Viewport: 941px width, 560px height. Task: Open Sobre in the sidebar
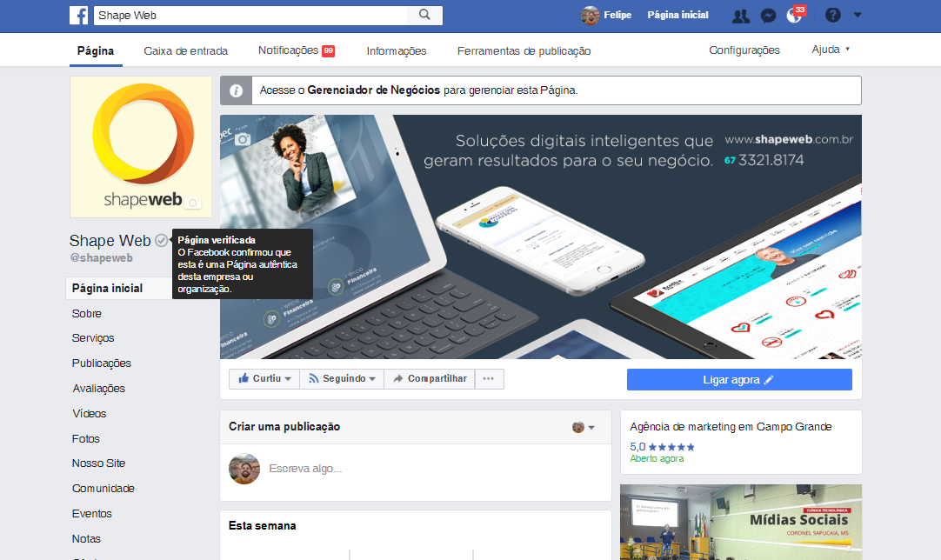pyautogui.click(x=86, y=313)
